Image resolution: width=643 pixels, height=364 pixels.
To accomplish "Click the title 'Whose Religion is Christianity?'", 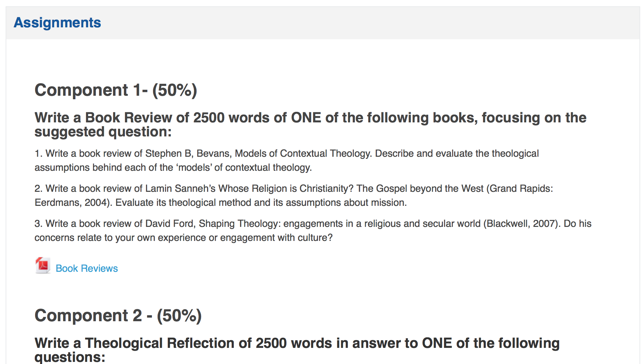I will (x=286, y=189).
